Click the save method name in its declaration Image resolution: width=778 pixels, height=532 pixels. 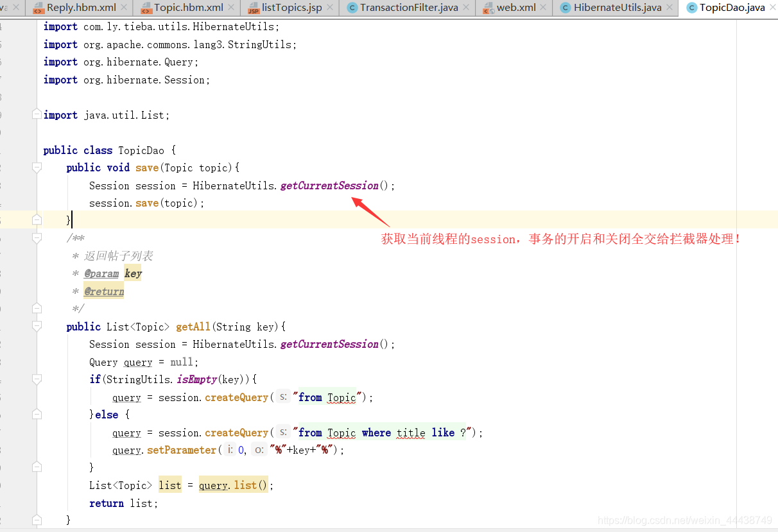pos(147,167)
